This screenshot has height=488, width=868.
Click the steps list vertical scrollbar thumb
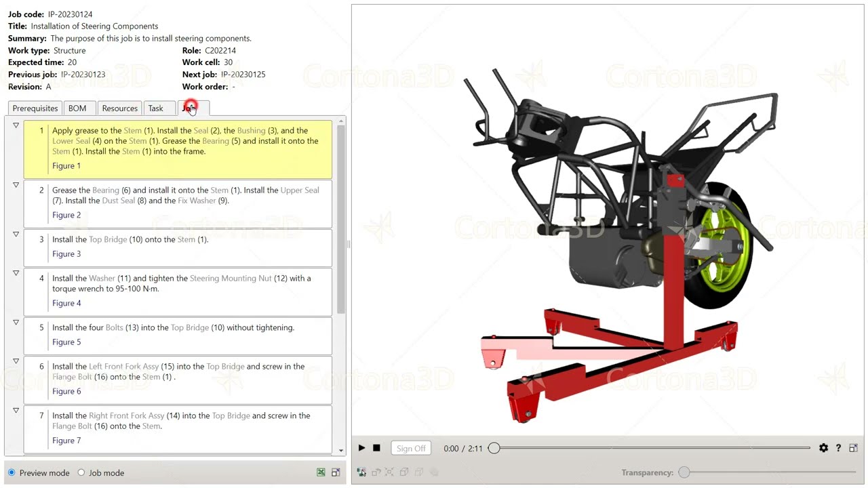[x=340, y=220]
